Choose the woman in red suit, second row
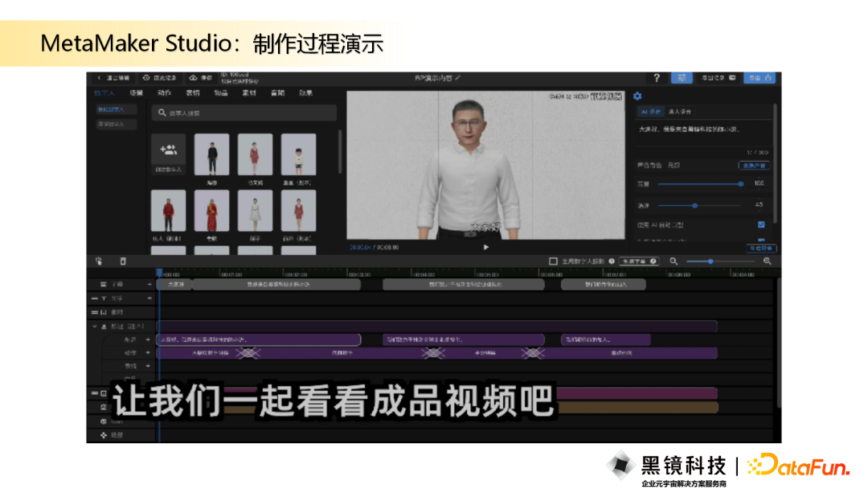 point(298,211)
